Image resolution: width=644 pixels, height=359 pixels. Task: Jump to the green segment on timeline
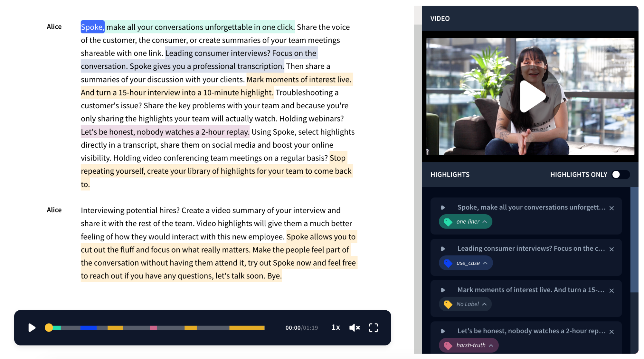click(x=57, y=328)
